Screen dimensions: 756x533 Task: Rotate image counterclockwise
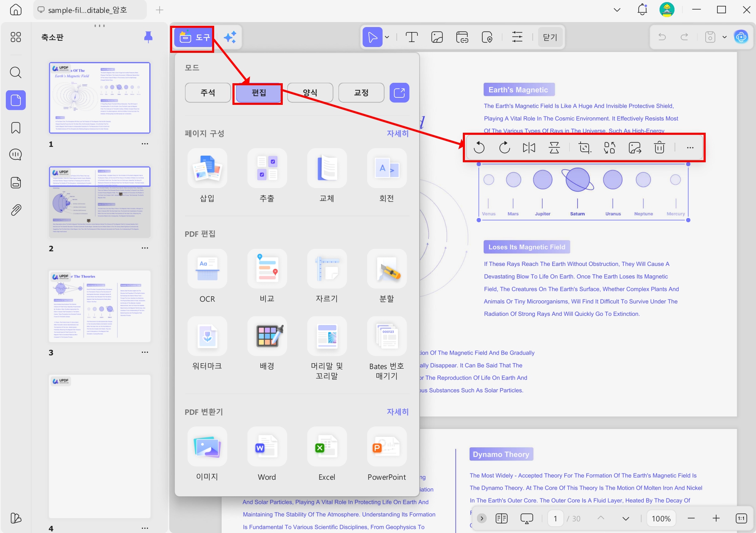coord(479,147)
